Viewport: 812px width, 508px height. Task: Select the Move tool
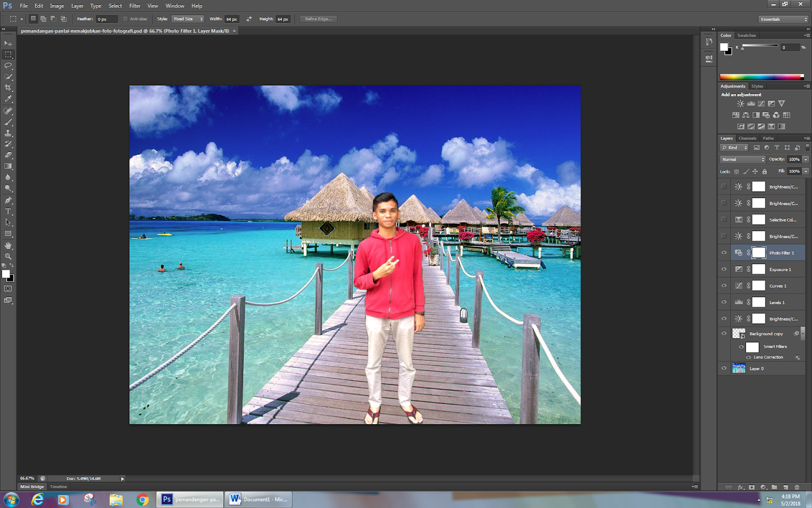point(8,43)
